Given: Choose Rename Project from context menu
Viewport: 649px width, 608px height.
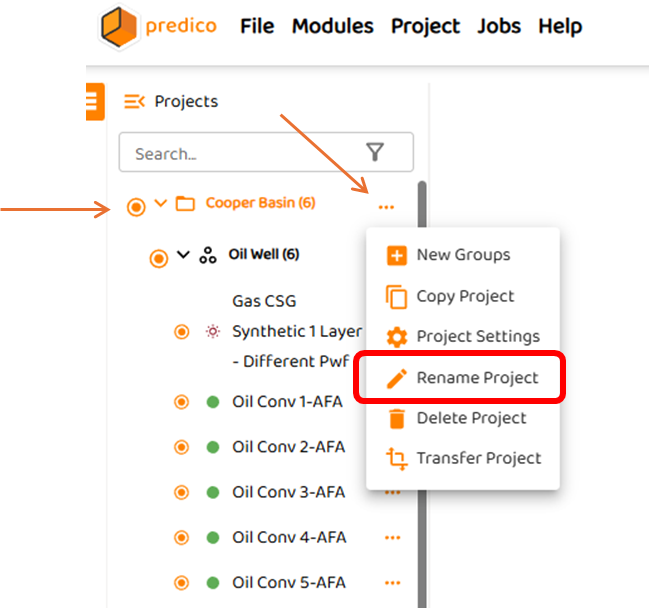Looking at the screenshot, I should [x=477, y=378].
